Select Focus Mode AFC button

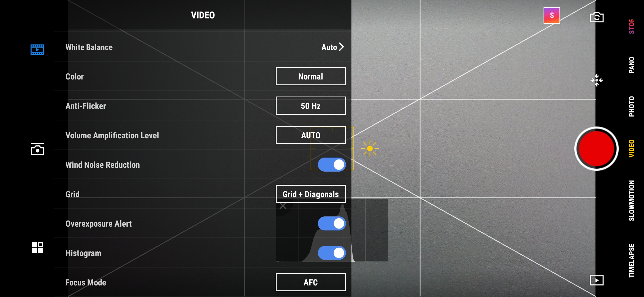point(310,282)
